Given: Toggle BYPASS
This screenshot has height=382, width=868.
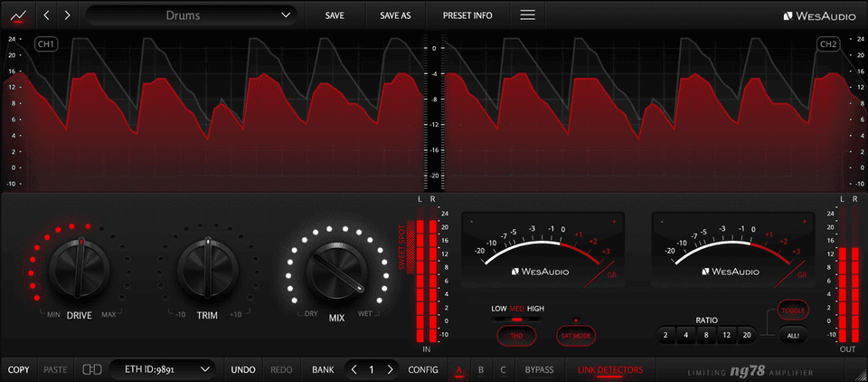Looking at the screenshot, I should [x=539, y=369].
